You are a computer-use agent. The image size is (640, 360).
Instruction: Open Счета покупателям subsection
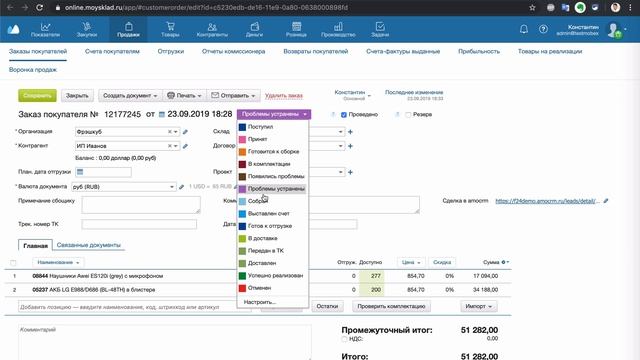[x=112, y=51]
